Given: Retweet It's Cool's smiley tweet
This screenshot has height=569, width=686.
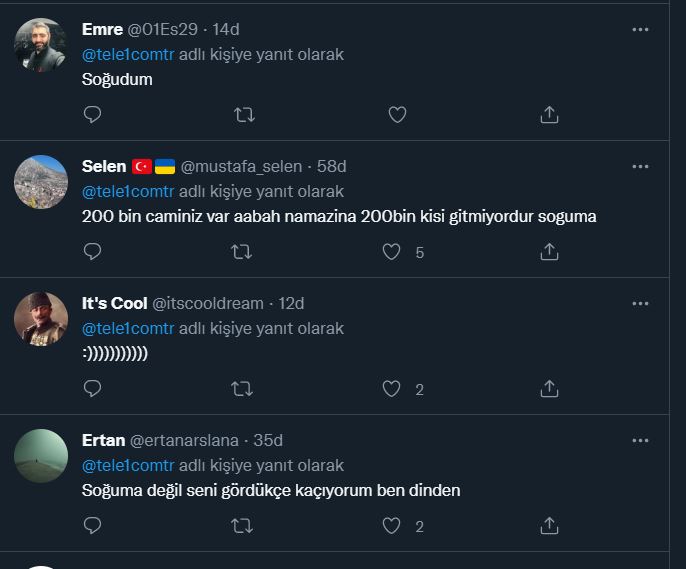Looking at the screenshot, I should (x=244, y=389).
